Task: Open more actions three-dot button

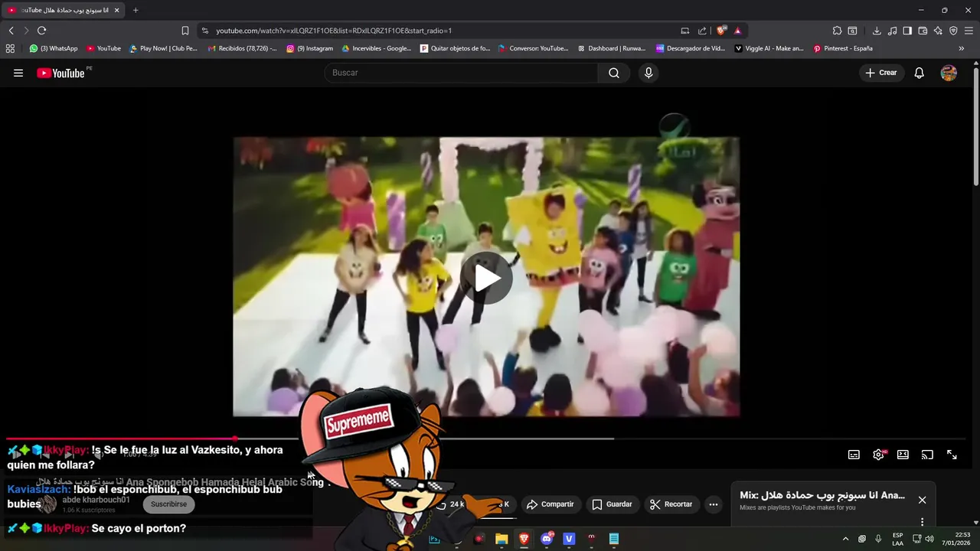Action: click(714, 504)
